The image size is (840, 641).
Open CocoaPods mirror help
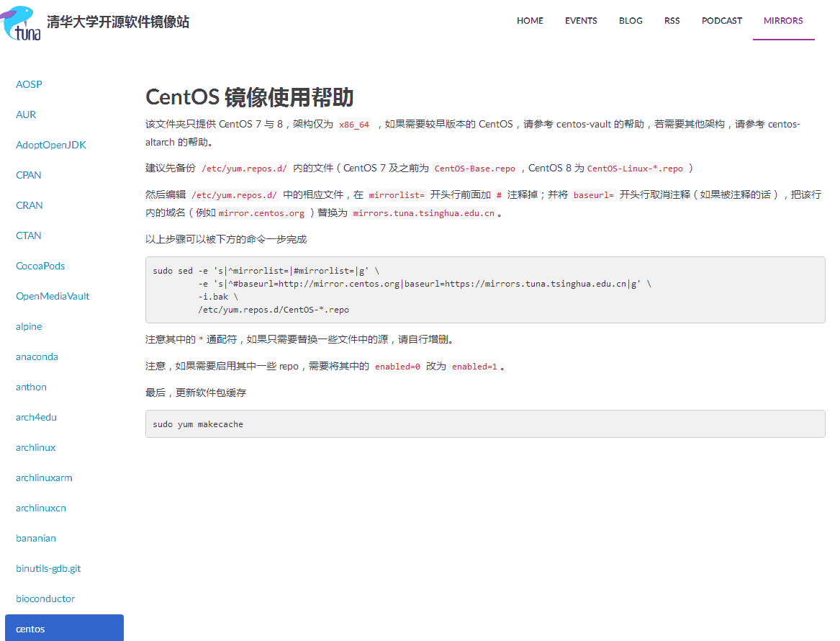[40, 266]
